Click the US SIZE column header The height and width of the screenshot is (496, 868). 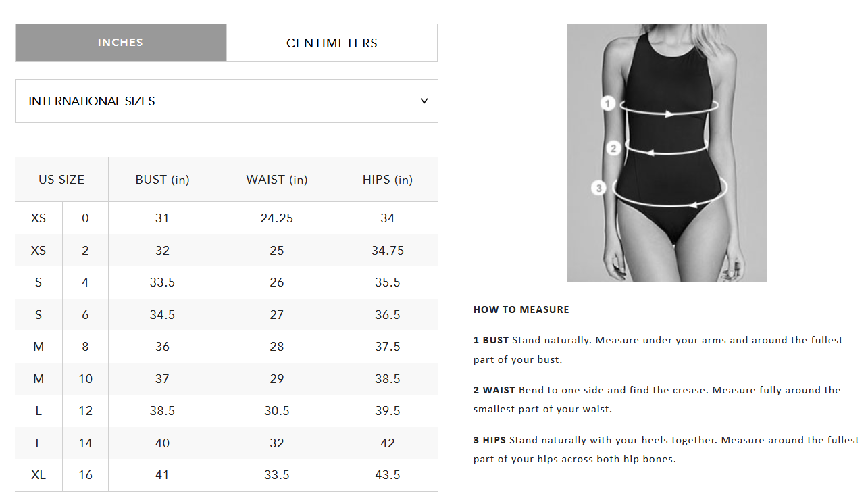[x=61, y=180]
